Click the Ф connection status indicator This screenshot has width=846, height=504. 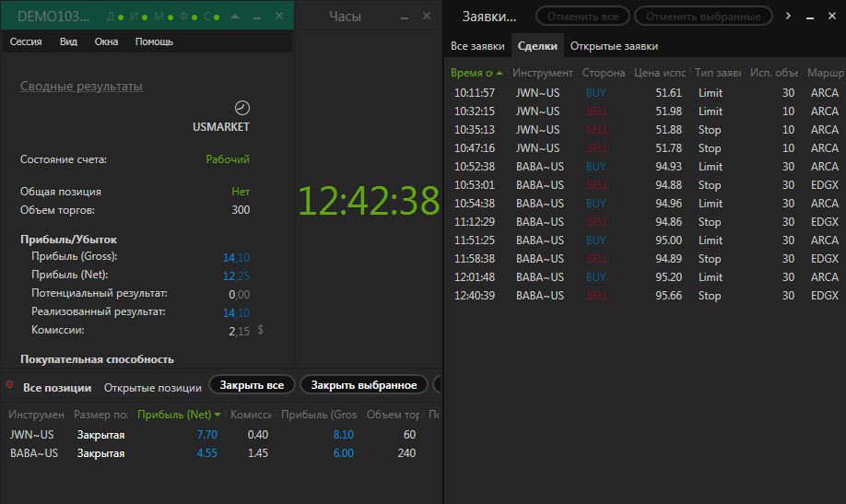(x=188, y=17)
